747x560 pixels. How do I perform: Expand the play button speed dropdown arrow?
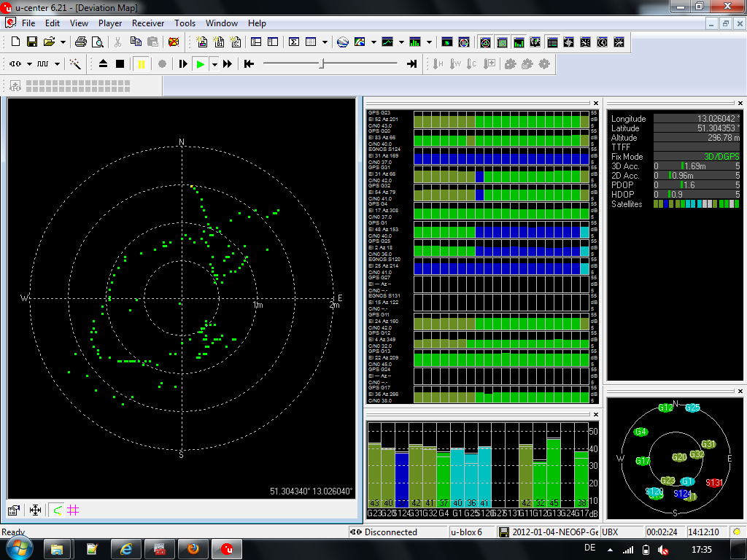click(x=214, y=64)
